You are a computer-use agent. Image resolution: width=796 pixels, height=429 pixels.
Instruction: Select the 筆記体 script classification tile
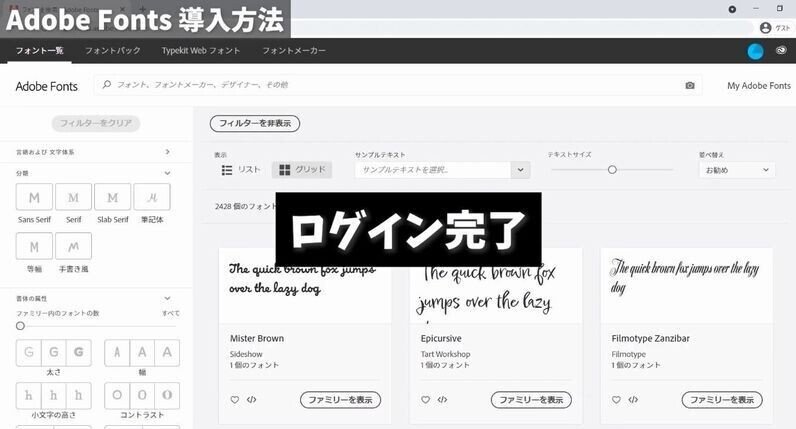tap(152, 197)
